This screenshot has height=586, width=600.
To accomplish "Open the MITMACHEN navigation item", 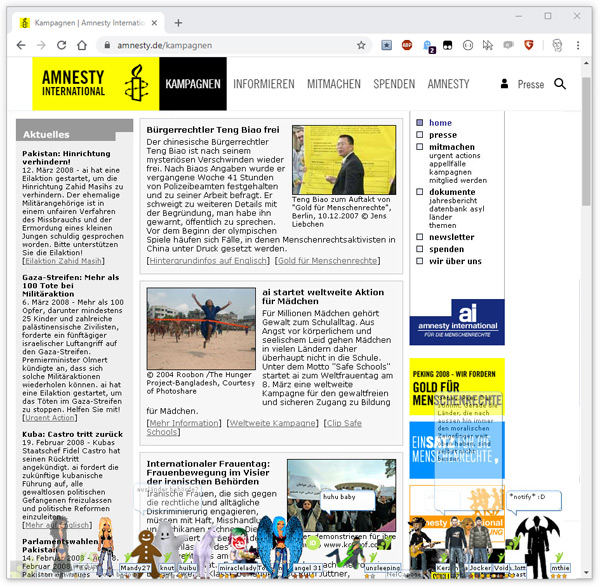I will pos(334,84).
